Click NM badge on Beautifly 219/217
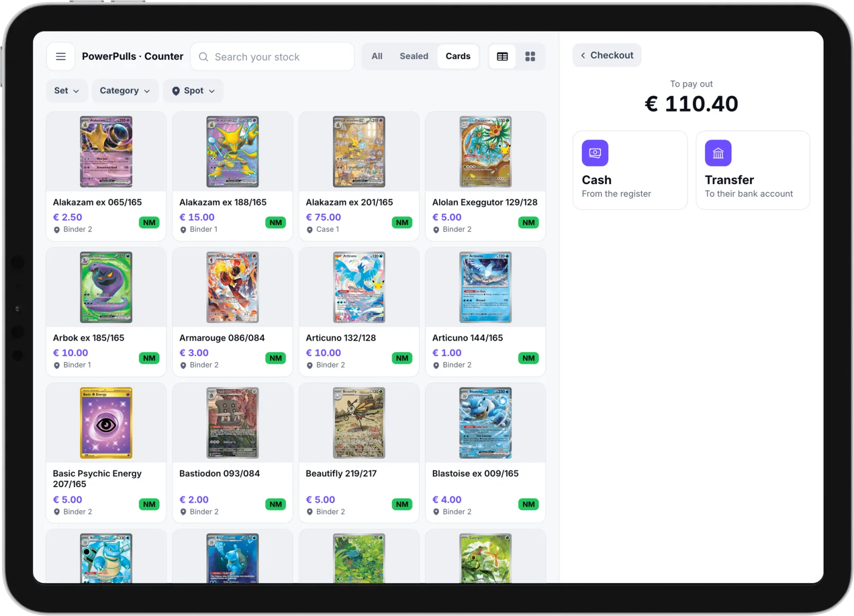The image size is (854, 616). click(402, 504)
